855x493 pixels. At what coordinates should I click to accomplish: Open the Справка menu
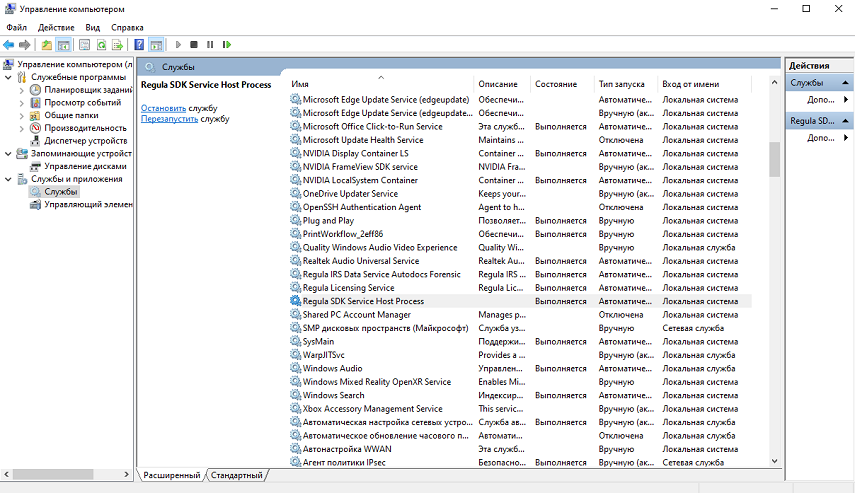(127, 27)
